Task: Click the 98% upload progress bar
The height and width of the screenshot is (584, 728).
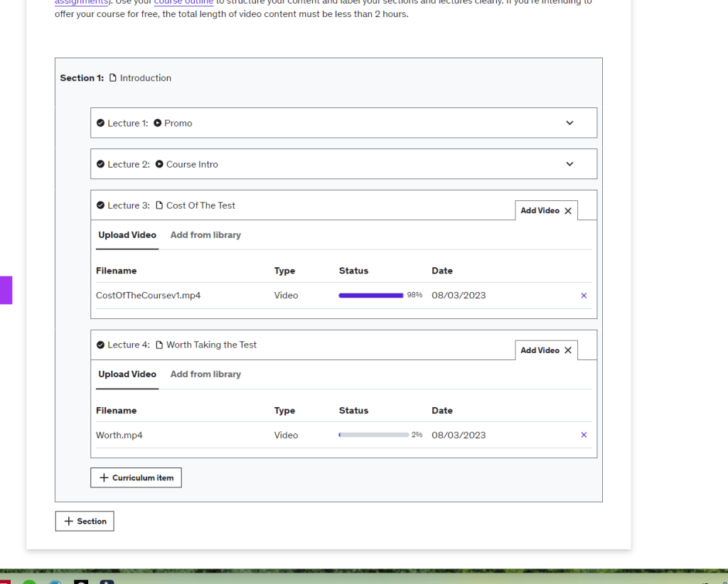Action: click(x=371, y=296)
